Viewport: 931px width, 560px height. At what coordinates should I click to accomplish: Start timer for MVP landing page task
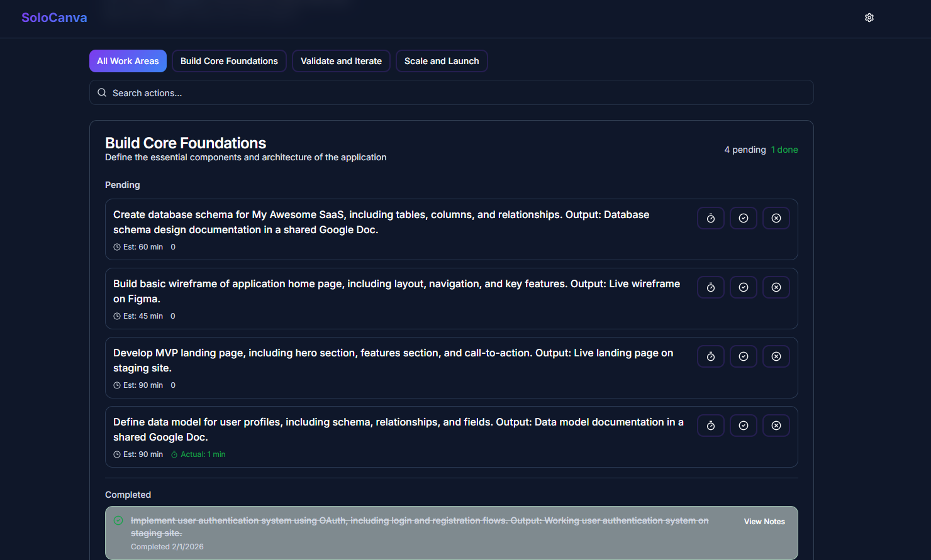710,356
